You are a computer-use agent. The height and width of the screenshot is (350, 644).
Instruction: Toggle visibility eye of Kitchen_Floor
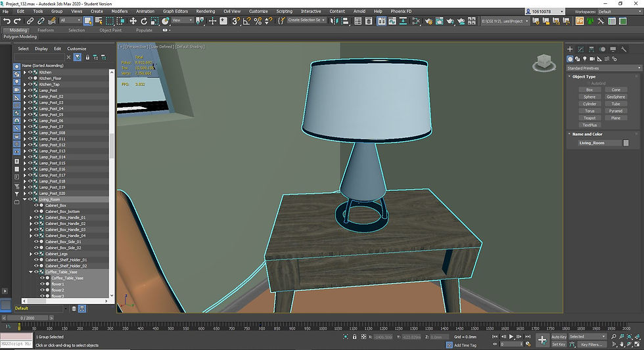(x=30, y=78)
